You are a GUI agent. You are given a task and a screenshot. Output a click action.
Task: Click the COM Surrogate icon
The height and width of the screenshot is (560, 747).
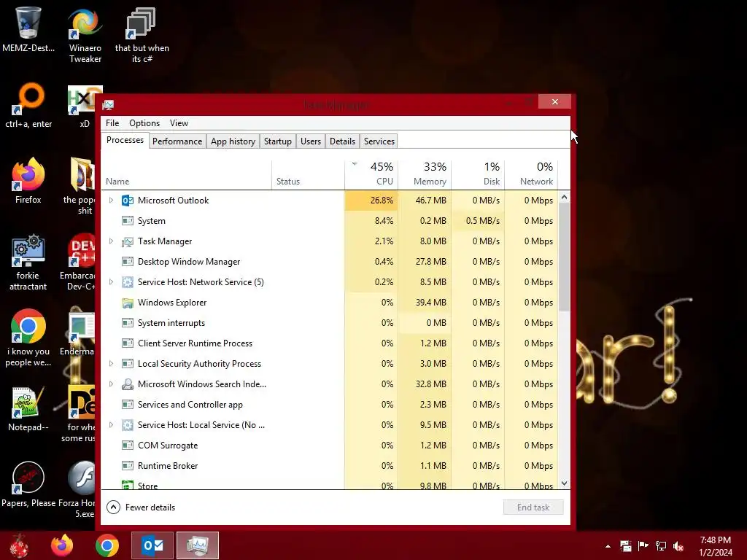coord(127,446)
